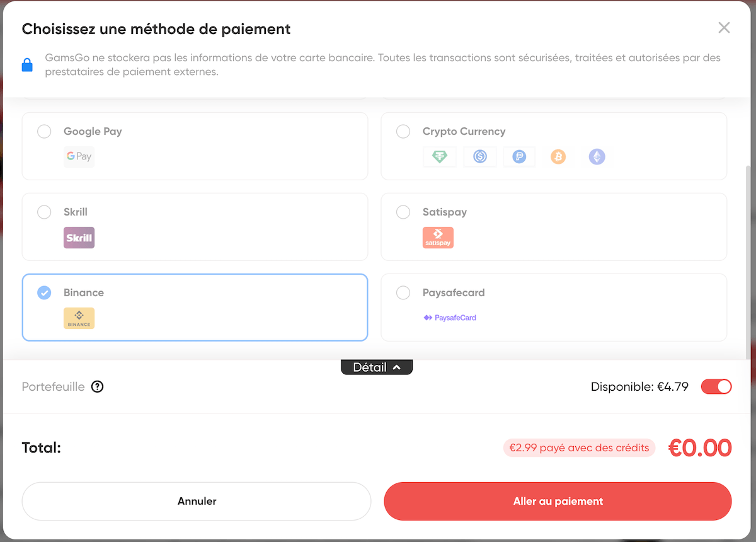This screenshot has width=756, height=542.
Task: Click the orange Bitcoin icon
Action: pyautogui.click(x=558, y=156)
